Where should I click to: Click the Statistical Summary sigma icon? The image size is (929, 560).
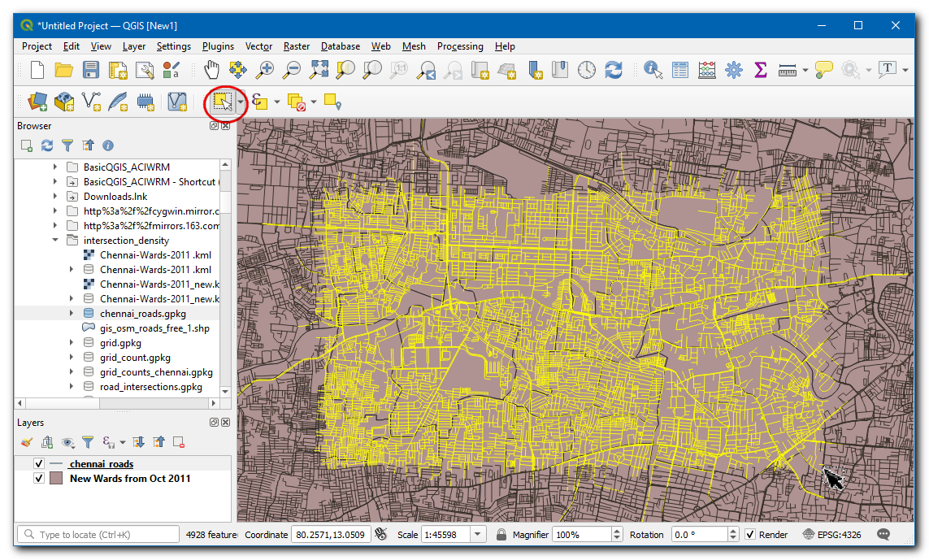tap(761, 70)
